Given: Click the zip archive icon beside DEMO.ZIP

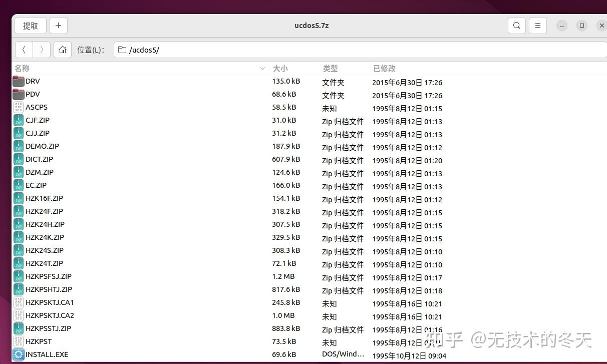Looking at the screenshot, I should tap(18, 146).
